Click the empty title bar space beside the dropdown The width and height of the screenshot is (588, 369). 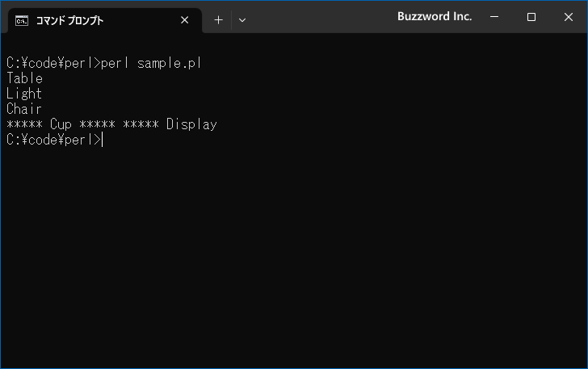[x=322, y=17]
